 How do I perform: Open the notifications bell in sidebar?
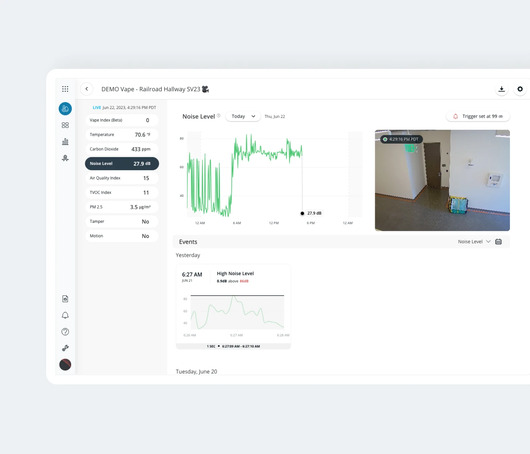point(65,315)
